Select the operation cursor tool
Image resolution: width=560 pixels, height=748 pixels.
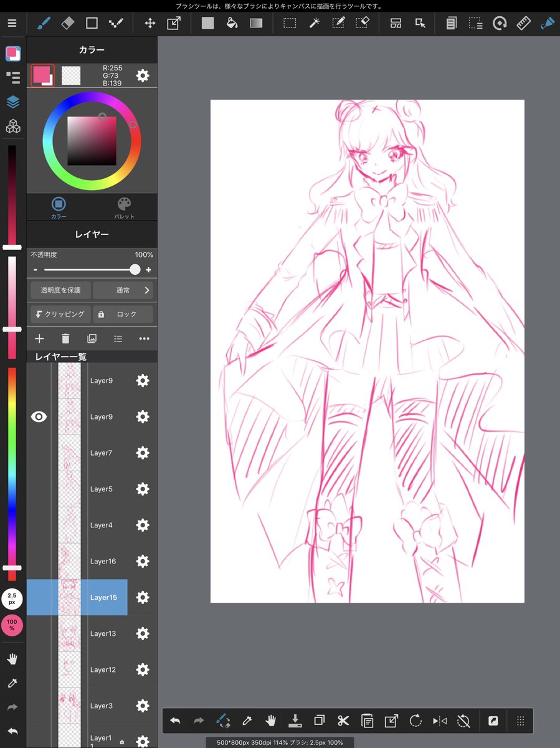pos(420,23)
